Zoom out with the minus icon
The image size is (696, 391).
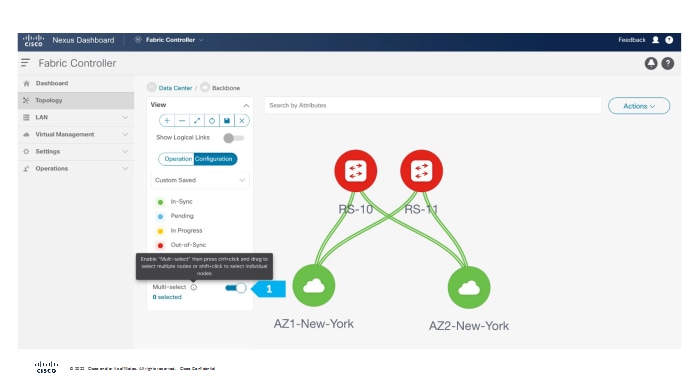click(182, 121)
